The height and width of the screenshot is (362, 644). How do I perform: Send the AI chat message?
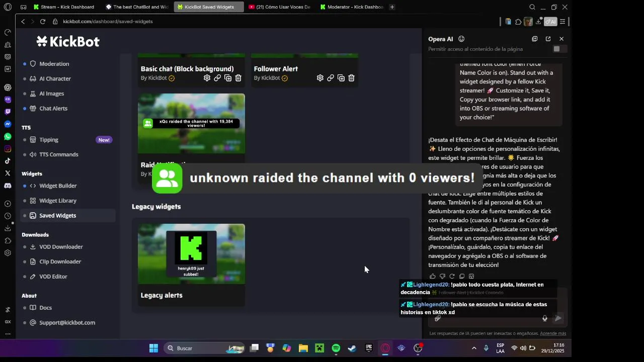(x=558, y=318)
